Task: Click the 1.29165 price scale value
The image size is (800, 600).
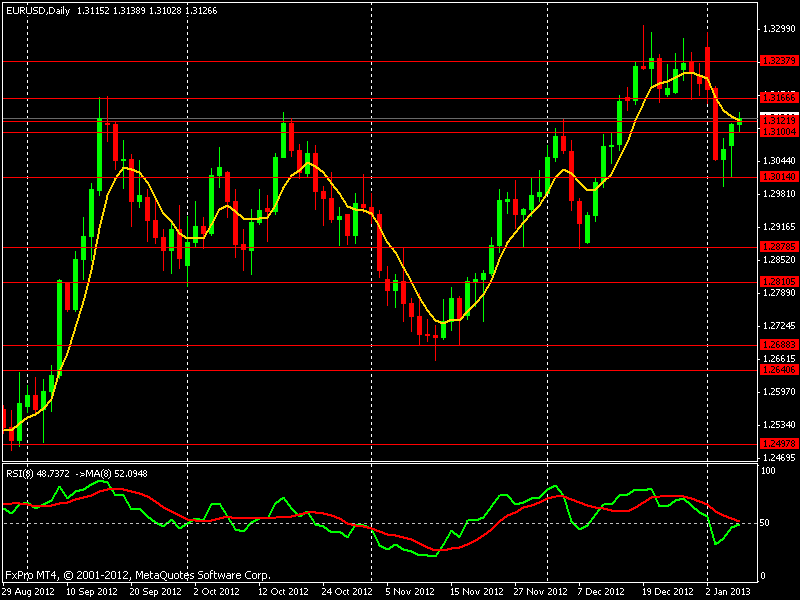Action: [x=779, y=227]
